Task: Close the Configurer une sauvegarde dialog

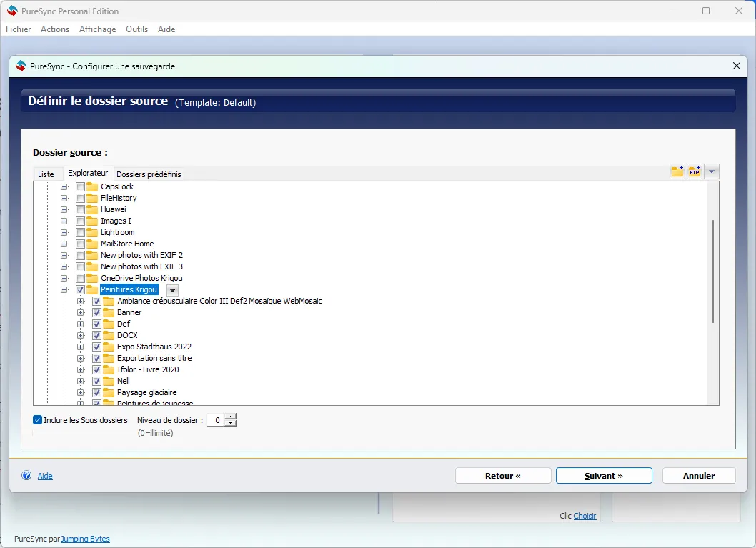Action: pyautogui.click(x=736, y=66)
